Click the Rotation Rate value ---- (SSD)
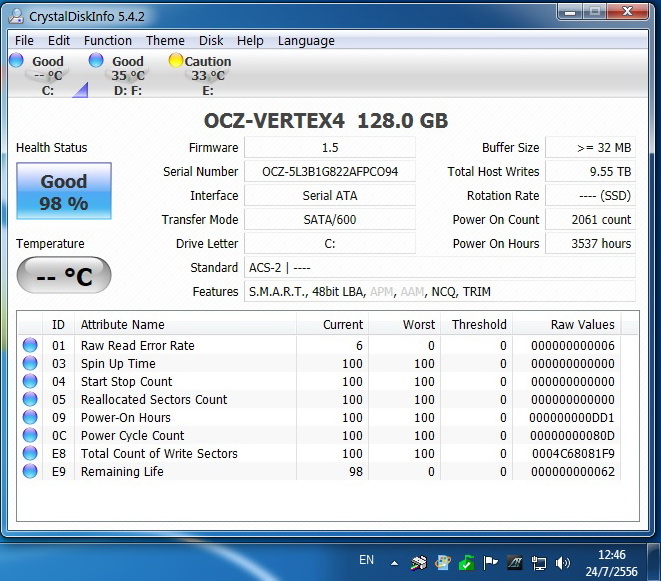Screen dimensions: 661x581 (590, 196)
